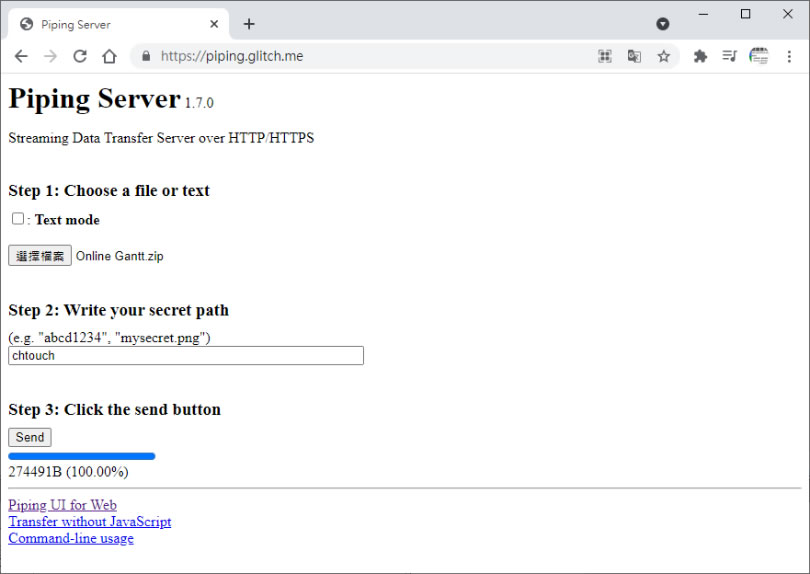Click the example path hint text
The image size is (810, 574).
110,338
